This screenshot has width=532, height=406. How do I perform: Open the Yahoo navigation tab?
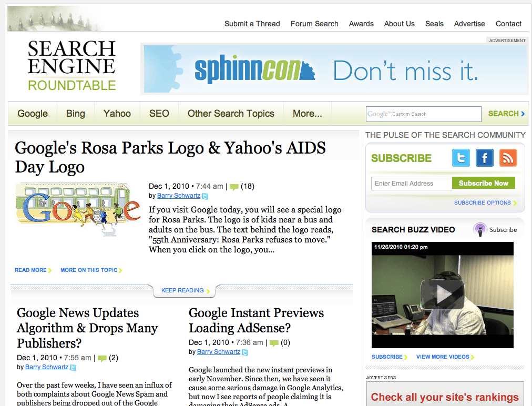coord(117,114)
